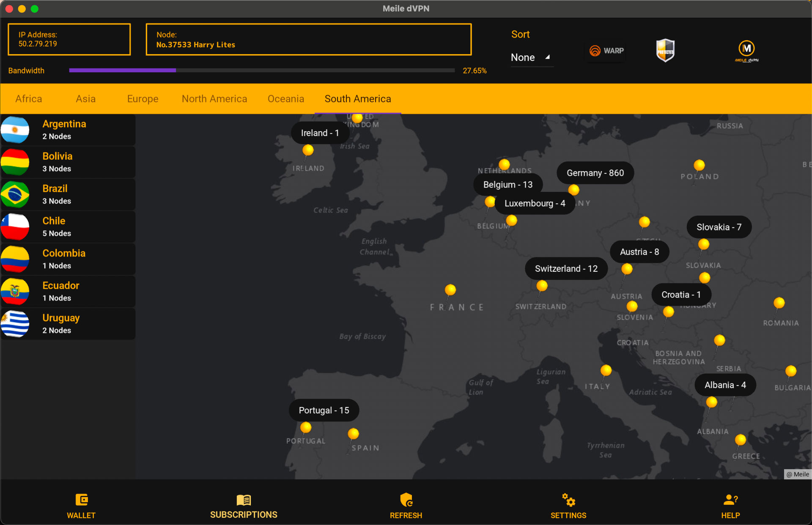Screen dimensions: 812x525
Task: Click the Brazil flag icon
Action: tap(15, 194)
